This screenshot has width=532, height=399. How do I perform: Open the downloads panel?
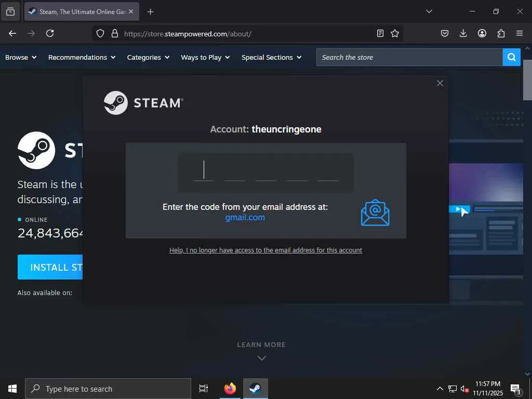463,33
